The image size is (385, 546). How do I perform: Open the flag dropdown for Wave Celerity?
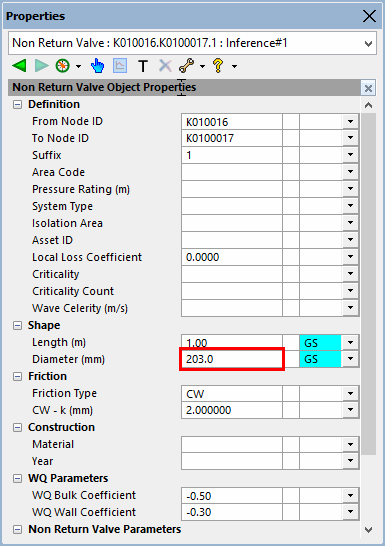(x=350, y=308)
